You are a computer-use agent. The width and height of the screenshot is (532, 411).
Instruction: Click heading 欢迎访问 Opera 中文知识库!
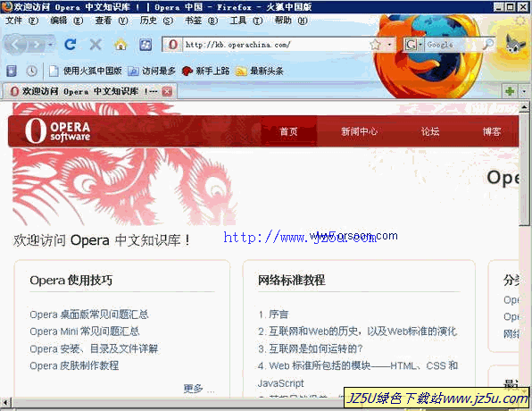point(101,240)
